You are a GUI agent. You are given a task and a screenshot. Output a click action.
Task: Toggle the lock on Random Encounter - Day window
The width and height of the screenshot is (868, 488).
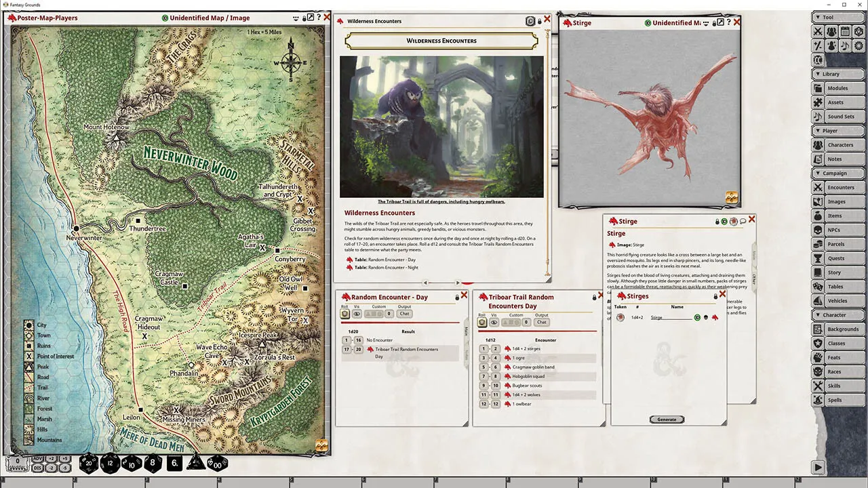(x=457, y=297)
